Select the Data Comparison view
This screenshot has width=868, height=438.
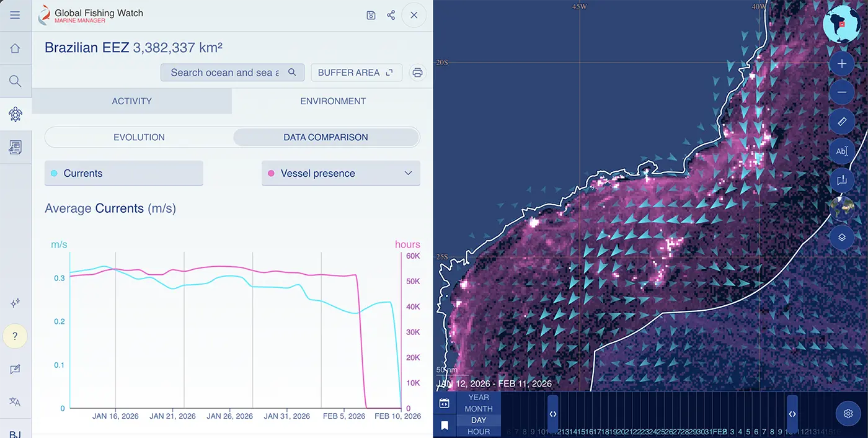325,137
